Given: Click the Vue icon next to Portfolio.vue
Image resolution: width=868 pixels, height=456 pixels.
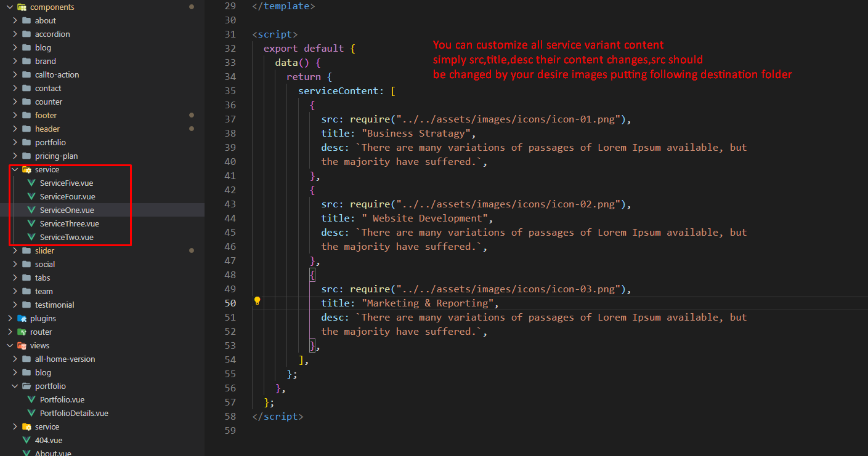Looking at the screenshot, I should [31, 399].
